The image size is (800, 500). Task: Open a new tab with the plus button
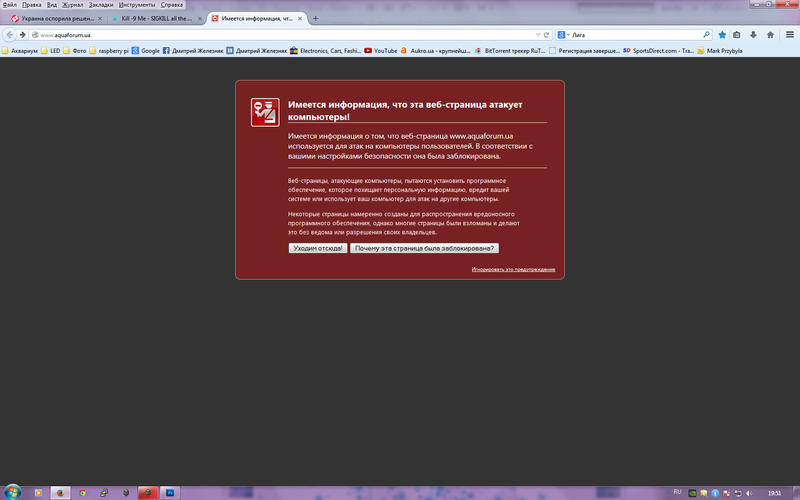[316, 19]
